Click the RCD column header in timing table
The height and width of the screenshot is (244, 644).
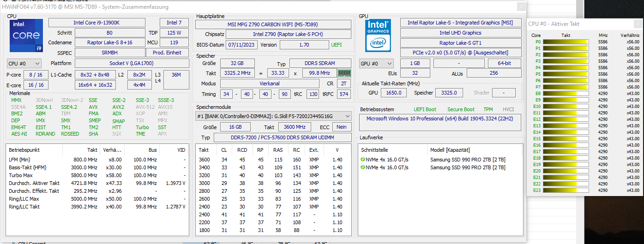point(242,150)
